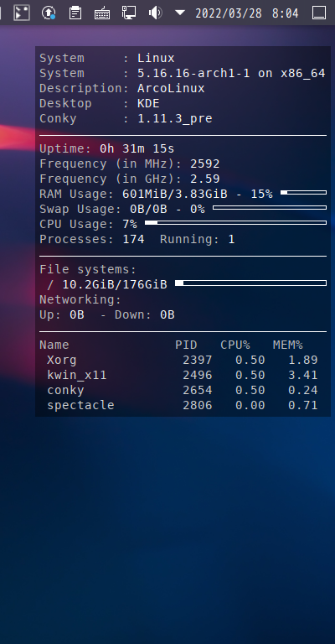The image size is (335, 644).
Task: Click the 'PID' column header
Action: pyautogui.click(x=186, y=345)
